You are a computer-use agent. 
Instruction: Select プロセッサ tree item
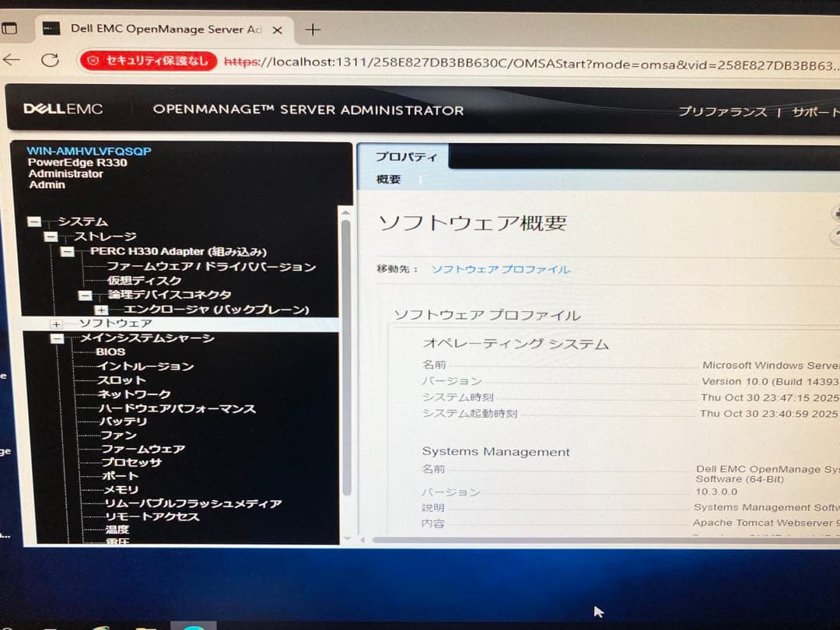(131, 462)
